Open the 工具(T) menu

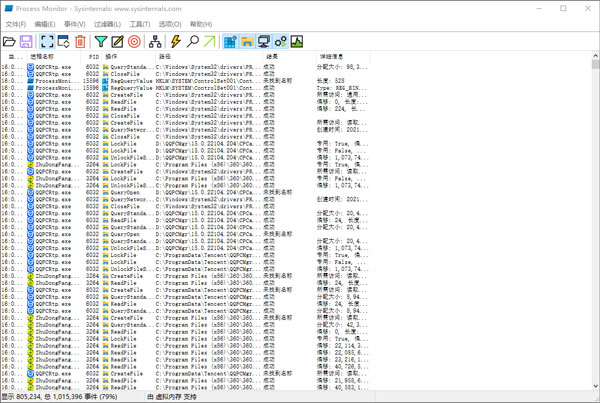140,24
